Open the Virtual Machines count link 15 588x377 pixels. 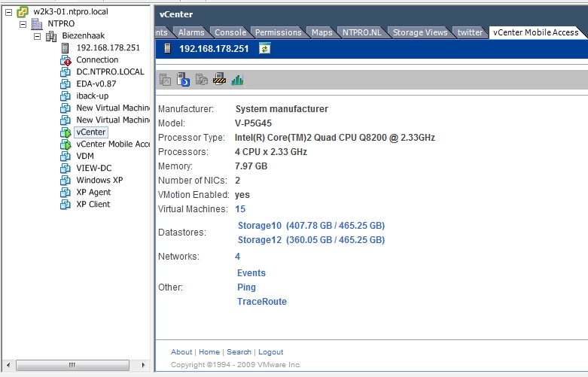(x=240, y=209)
